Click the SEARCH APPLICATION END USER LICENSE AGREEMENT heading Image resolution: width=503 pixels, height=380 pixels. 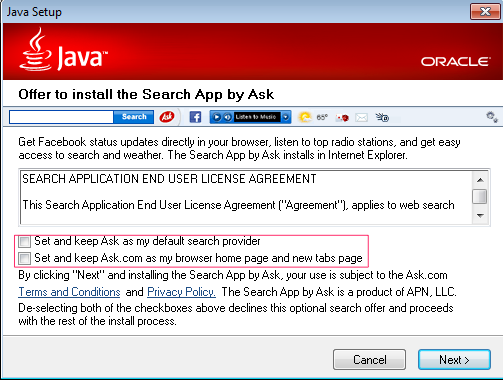(x=169, y=179)
